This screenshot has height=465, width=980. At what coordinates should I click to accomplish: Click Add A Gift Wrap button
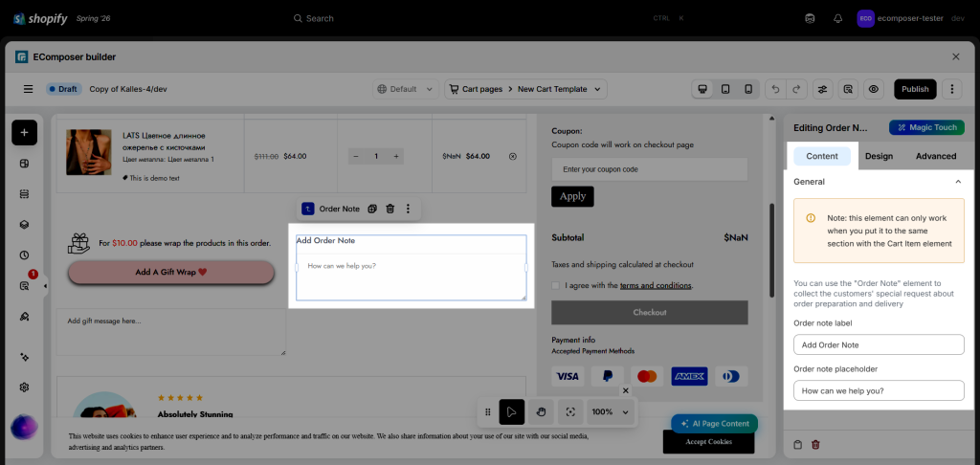tap(170, 273)
